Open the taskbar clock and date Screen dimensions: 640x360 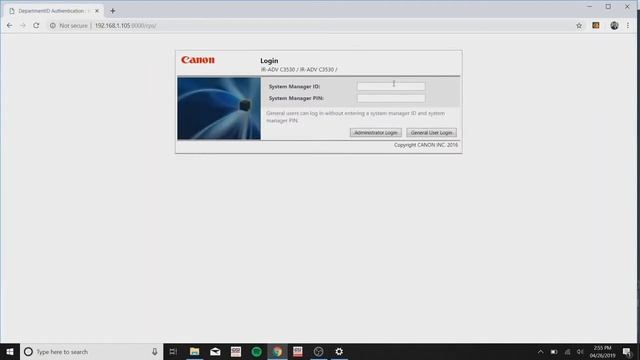pyautogui.click(x=602, y=352)
